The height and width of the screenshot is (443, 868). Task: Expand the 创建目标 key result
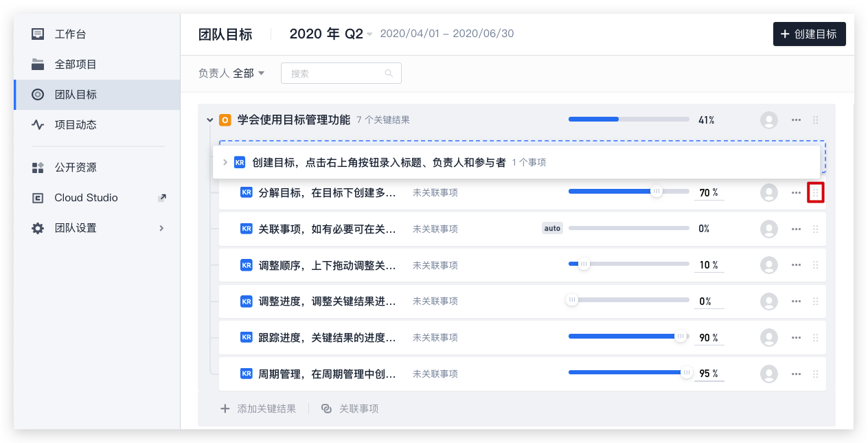225,163
